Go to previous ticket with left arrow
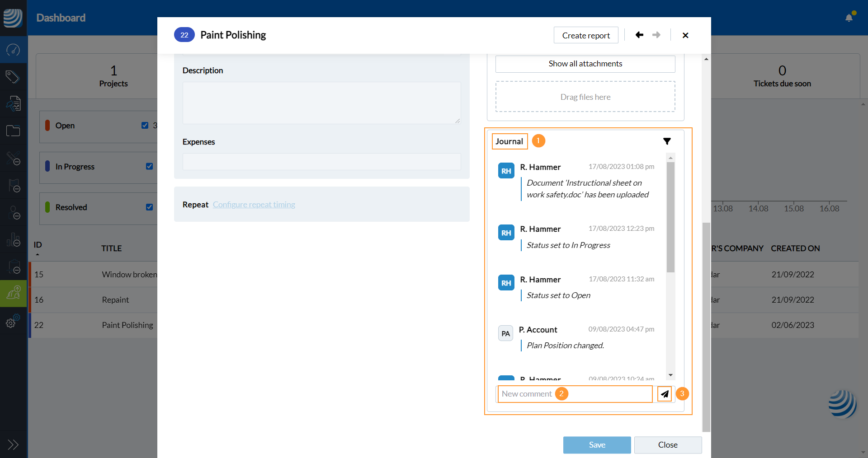The image size is (868, 458). click(x=639, y=35)
